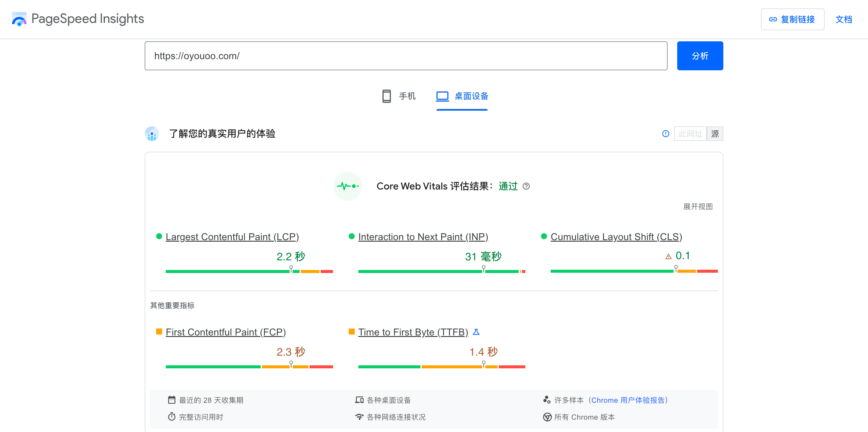868x432 pixels.
Task: Click the FCP 2.3 秒 value
Action: pos(291,352)
